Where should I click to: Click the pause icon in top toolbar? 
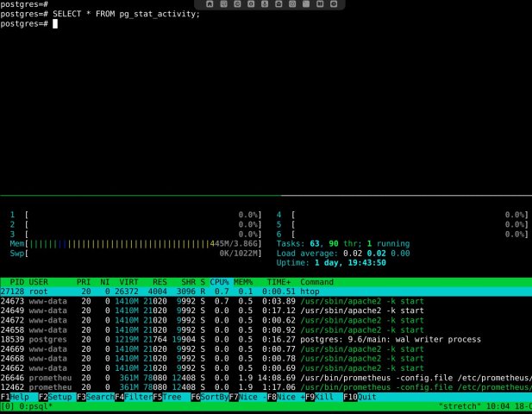pyautogui.click(x=320, y=4)
